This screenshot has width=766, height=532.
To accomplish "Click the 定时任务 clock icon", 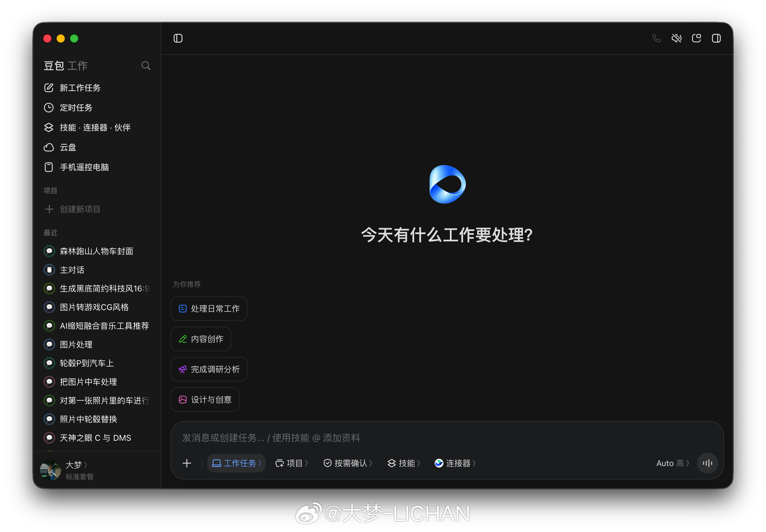I will [x=49, y=108].
